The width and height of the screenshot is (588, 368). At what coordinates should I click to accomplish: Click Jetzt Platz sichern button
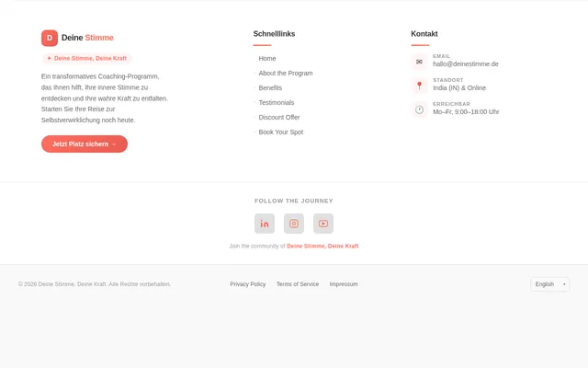[85, 144]
